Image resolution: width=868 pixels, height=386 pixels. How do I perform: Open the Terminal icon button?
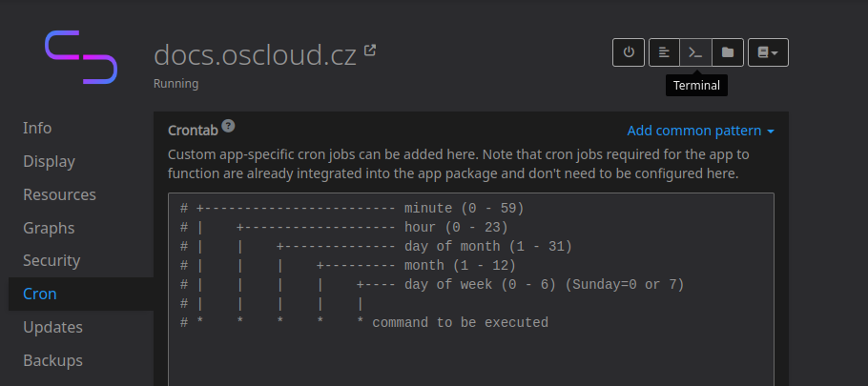[x=696, y=52]
